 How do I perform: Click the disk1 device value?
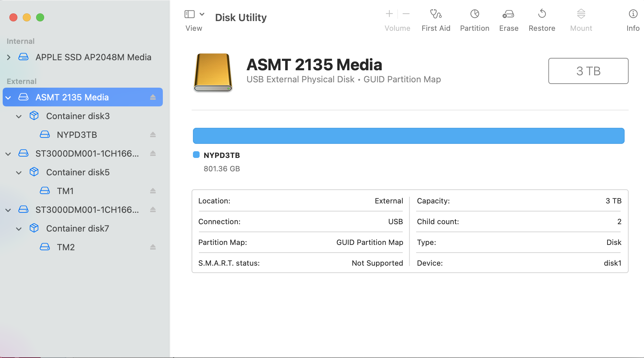613,263
